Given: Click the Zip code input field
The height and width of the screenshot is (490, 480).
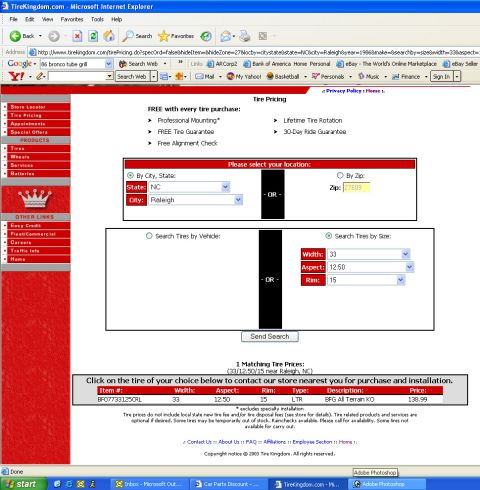Looking at the screenshot, I should 356,188.
